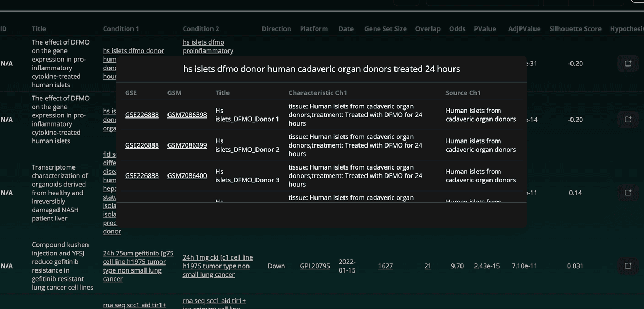Open sample link GSM7086399
The width and height of the screenshot is (644, 309).
(187, 145)
